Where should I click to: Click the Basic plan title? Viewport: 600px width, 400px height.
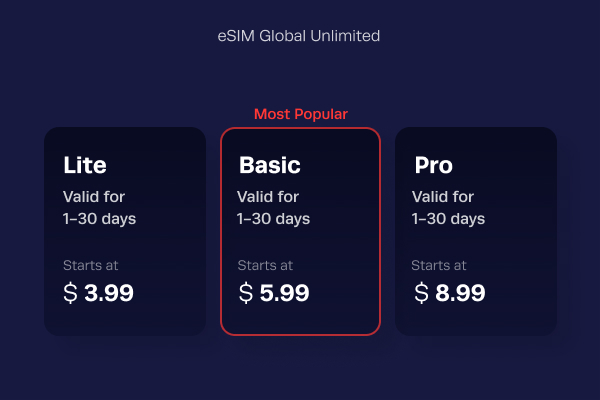270,165
